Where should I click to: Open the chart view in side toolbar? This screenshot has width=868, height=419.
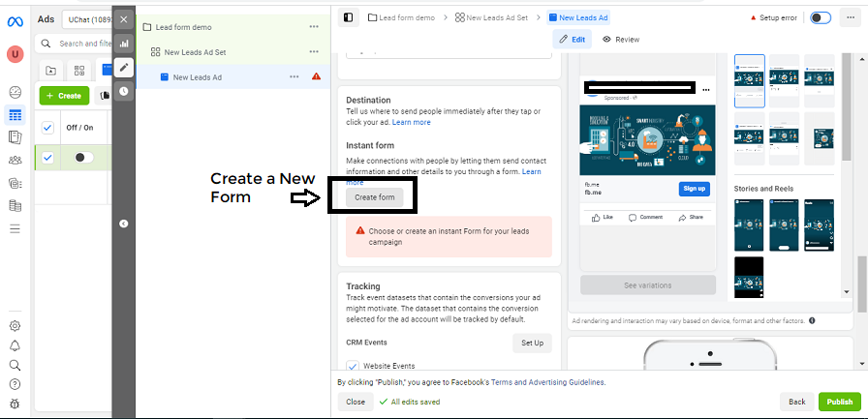pos(124,44)
